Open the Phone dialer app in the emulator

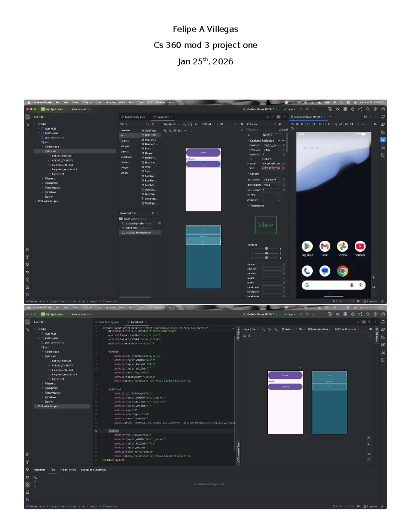coord(307,271)
